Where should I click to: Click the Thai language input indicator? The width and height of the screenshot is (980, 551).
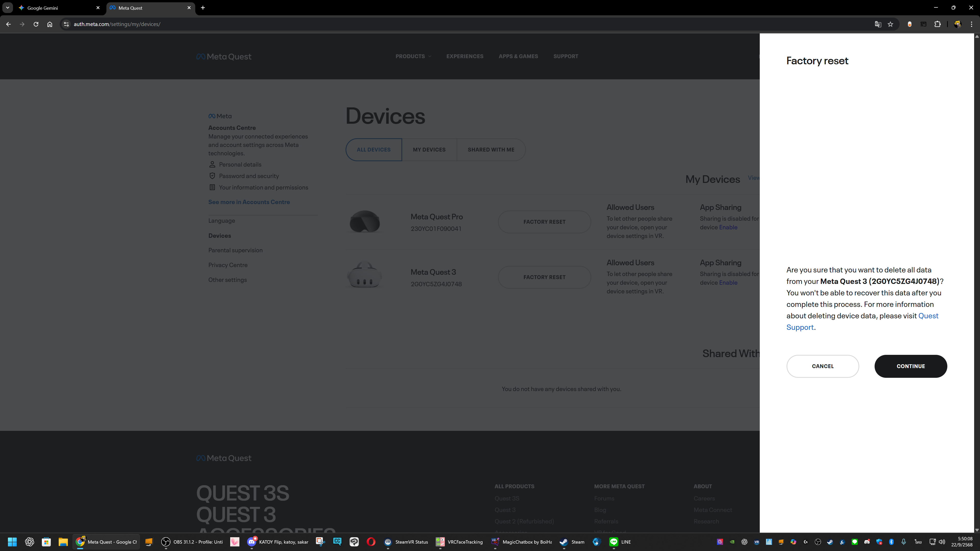click(x=918, y=542)
